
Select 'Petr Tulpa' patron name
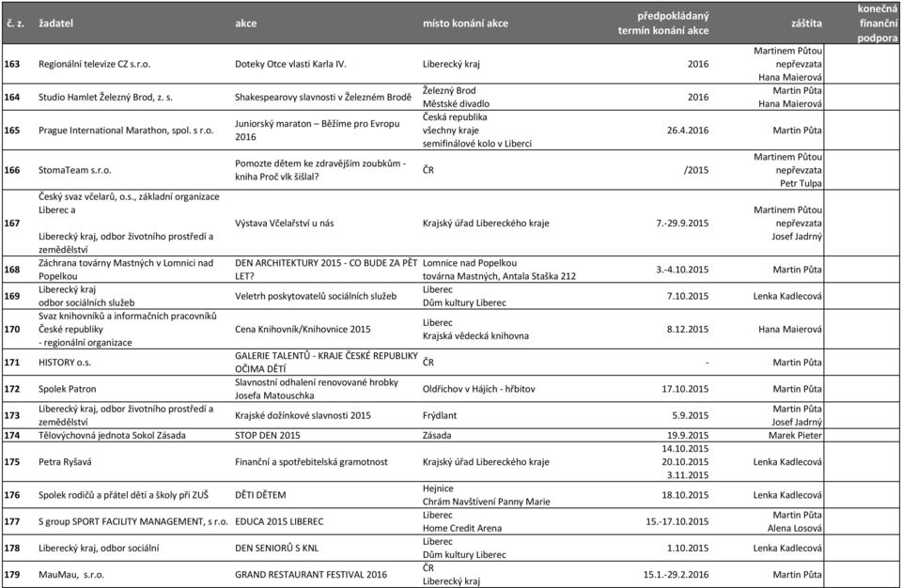coord(801,183)
